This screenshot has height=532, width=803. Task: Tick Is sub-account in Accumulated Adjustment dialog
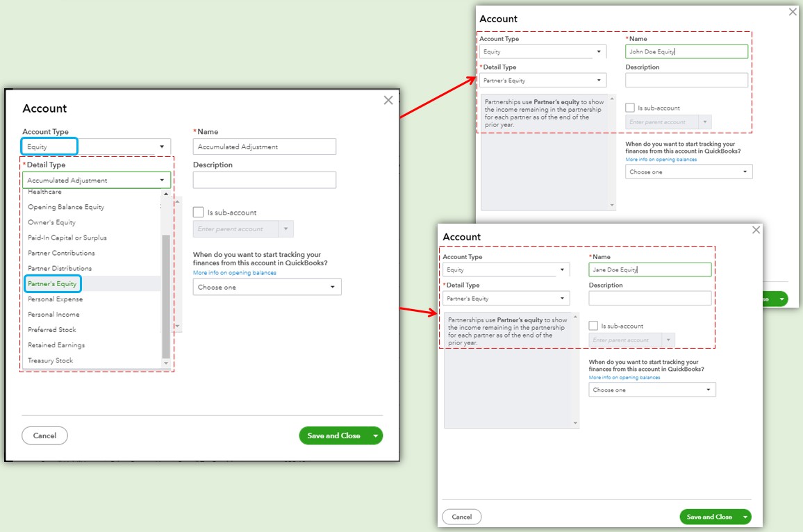[199, 213]
